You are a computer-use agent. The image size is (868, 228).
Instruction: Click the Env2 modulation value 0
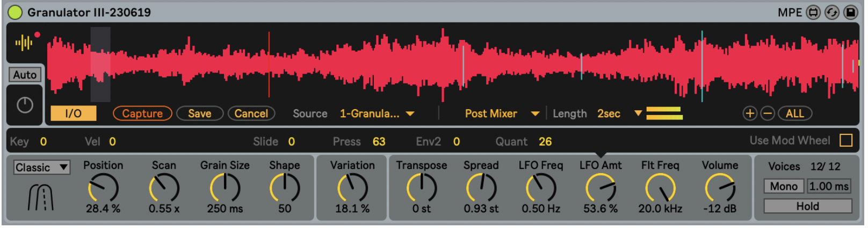coord(456,141)
